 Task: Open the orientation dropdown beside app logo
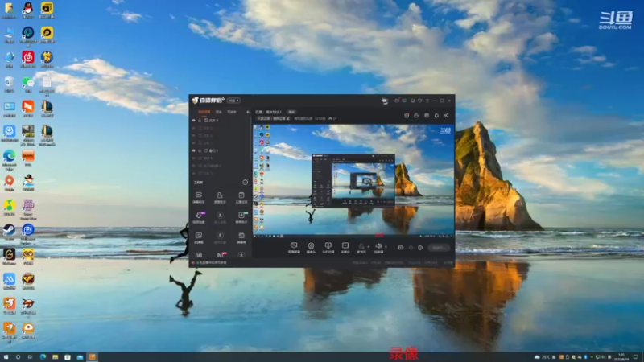pyautogui.click(x=233, y=101)
